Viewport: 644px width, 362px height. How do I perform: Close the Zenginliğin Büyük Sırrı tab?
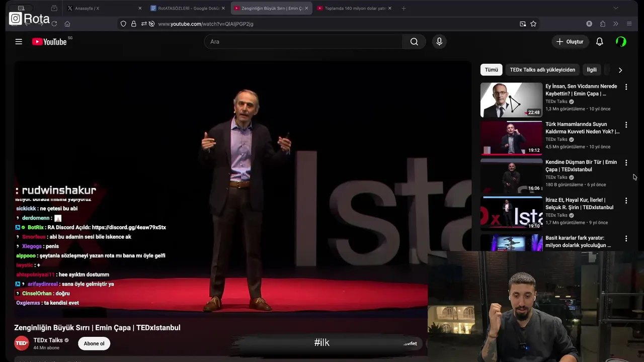tap(306, 8)
